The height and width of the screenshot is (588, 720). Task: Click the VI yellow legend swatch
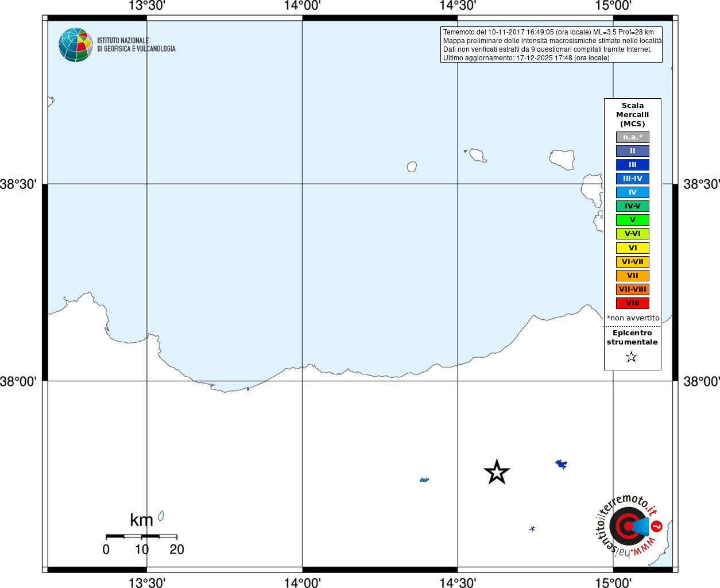coord(633,248)
